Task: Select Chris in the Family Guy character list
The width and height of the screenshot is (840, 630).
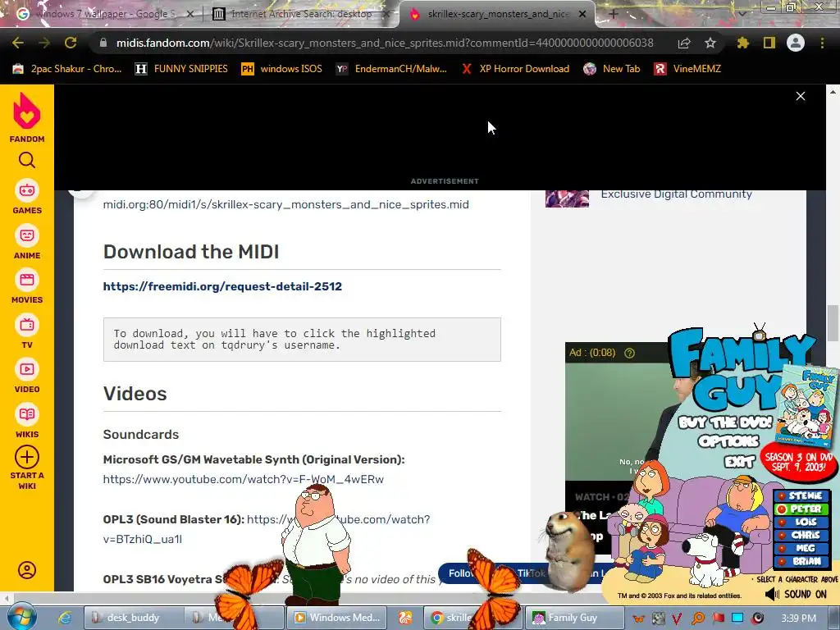Action: pos(802,535)
